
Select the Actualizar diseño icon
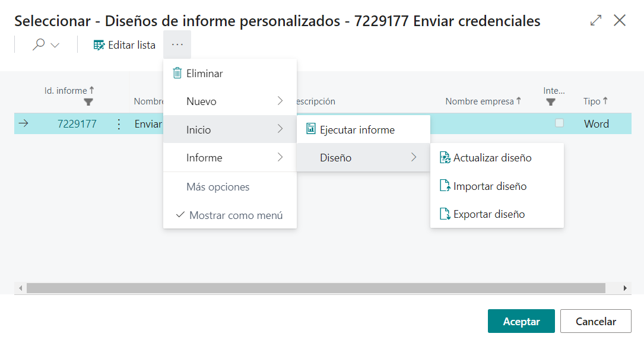coord(445,158)
